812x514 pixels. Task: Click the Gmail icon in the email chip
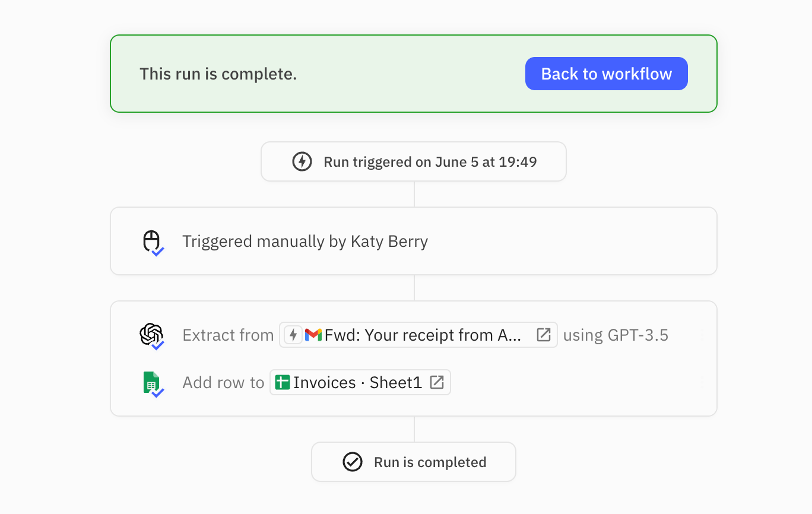(313, 335)
